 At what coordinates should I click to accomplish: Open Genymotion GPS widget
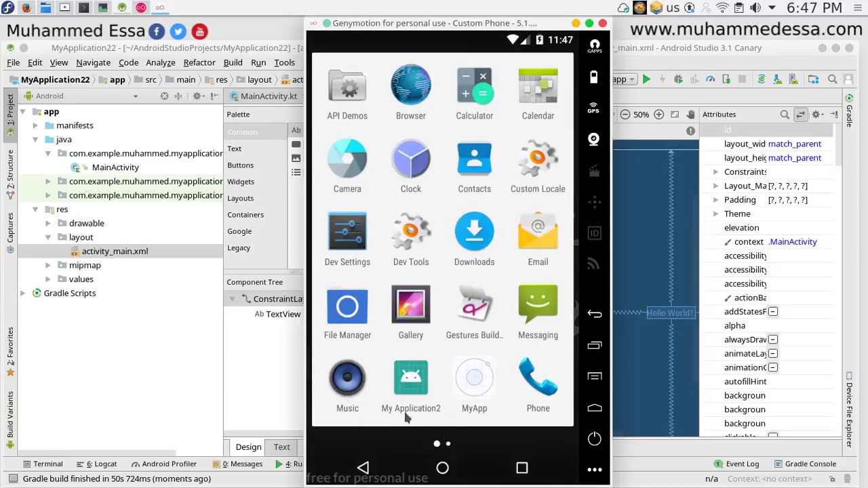tap(593, 107)
